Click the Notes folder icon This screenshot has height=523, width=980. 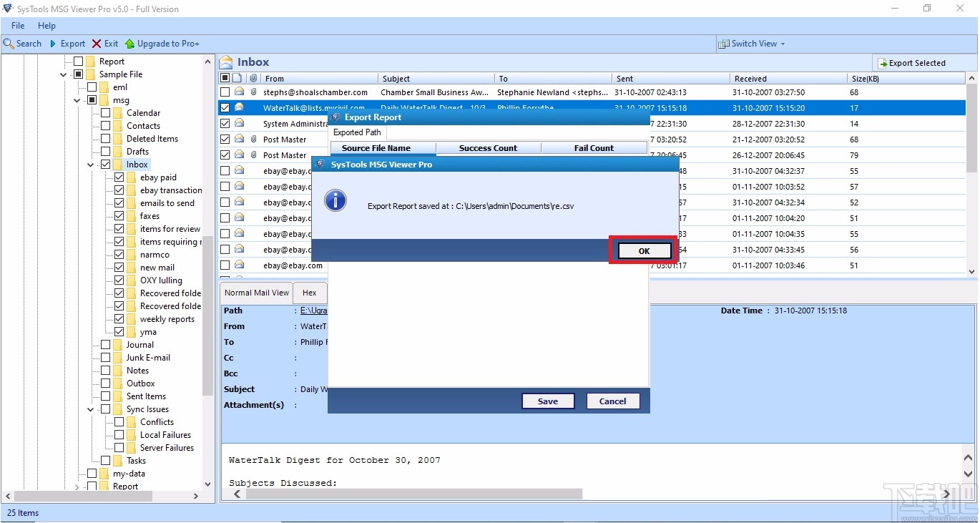(118, 371)
